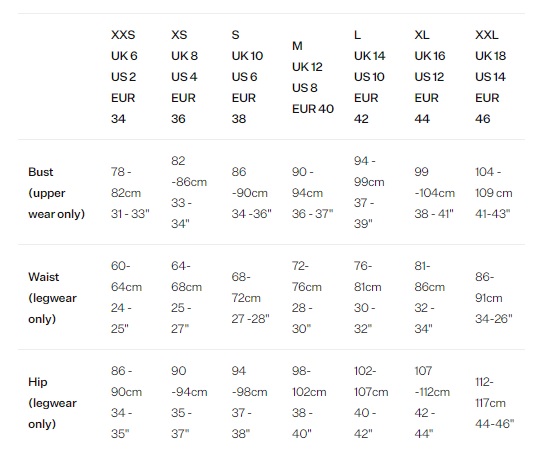
Task: Select the XS UK 8 size header
Action: coord(184,77)
